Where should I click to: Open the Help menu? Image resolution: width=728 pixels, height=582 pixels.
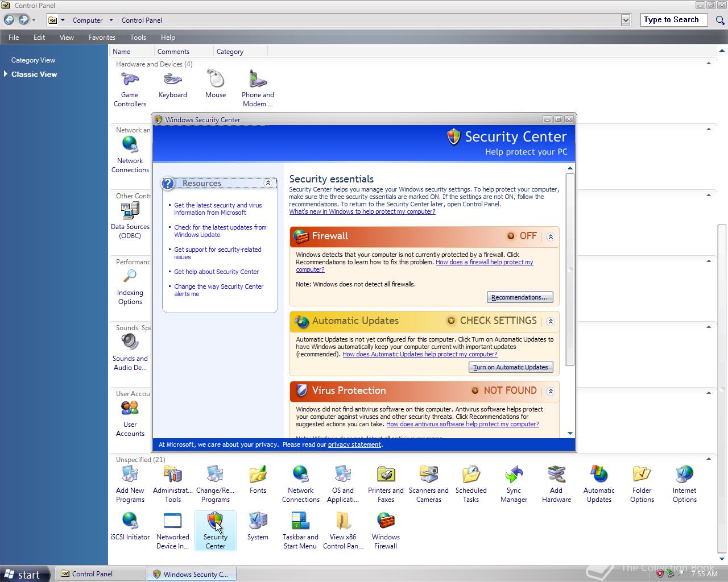[x=168, y=38]
